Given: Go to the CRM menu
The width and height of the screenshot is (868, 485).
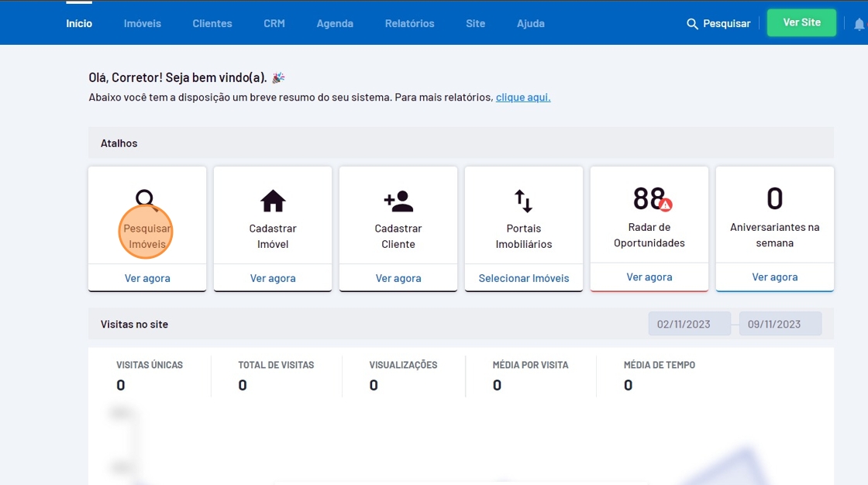Looking at the screenshot, I should (x=274, y=23).
